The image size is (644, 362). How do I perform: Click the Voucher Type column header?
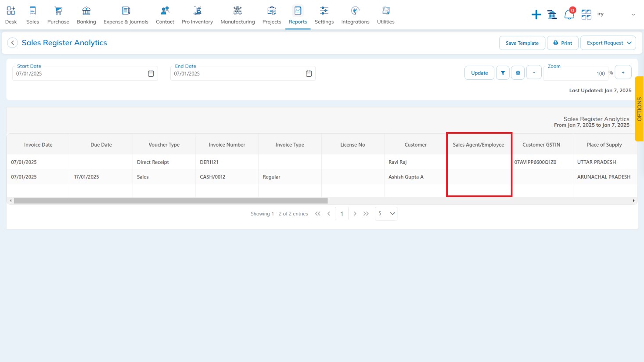point(164,145)
